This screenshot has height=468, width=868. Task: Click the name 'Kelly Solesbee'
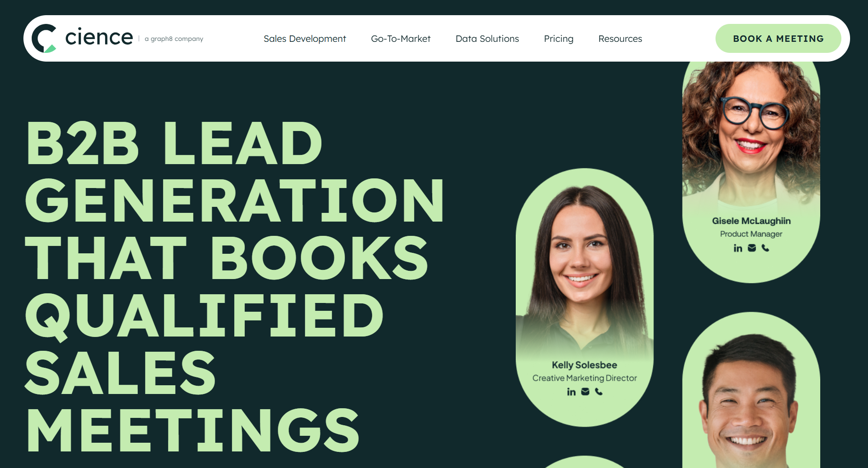coord(584,365)
